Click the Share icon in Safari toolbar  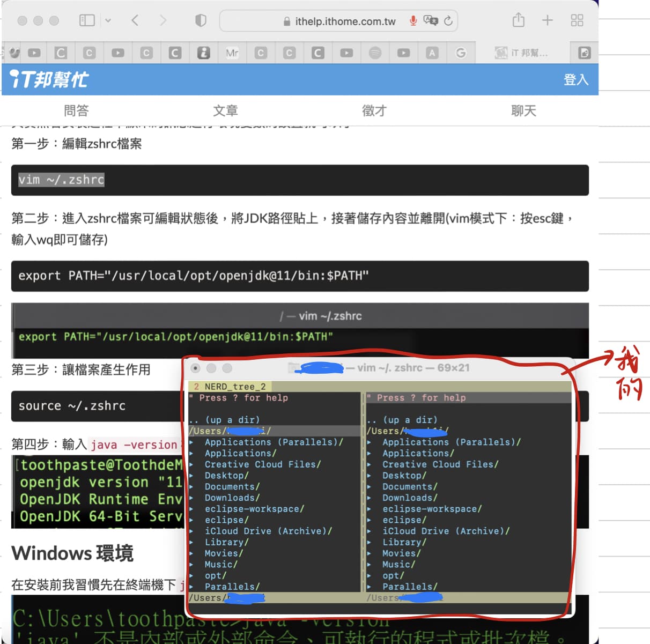[518, 20]
